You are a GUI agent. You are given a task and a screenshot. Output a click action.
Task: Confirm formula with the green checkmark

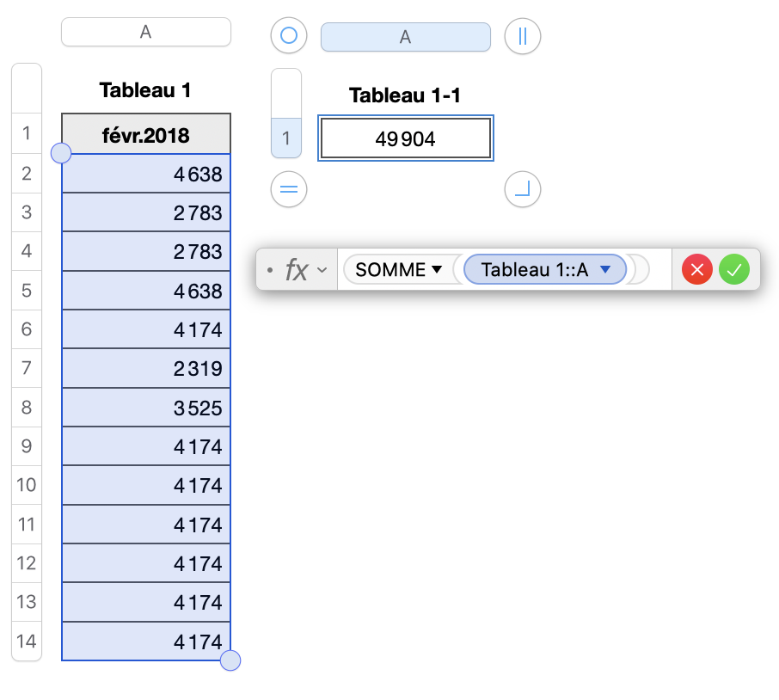734,270
